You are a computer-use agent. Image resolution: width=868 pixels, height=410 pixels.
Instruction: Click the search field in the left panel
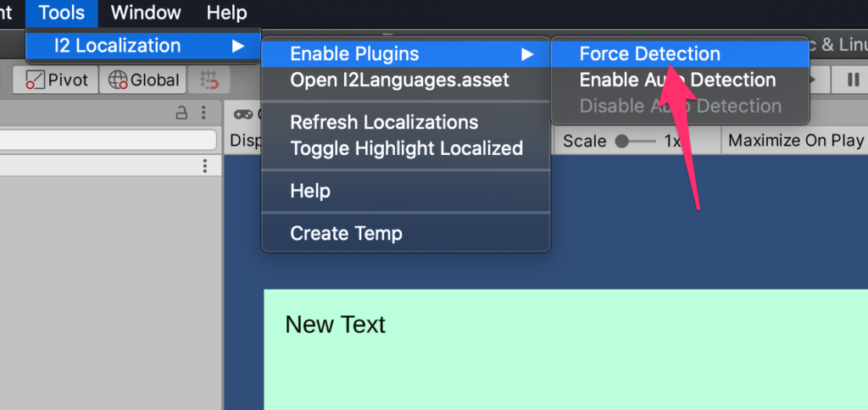tap(108, 141)
